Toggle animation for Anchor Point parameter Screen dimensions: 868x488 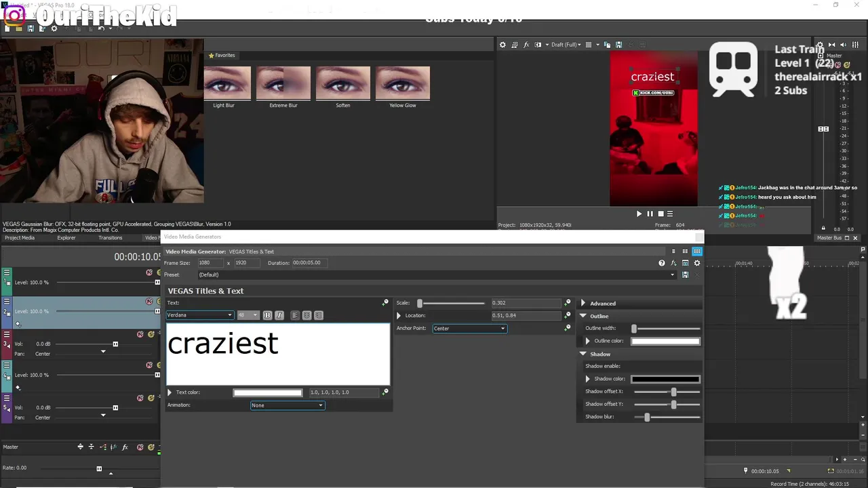[568, 328]
